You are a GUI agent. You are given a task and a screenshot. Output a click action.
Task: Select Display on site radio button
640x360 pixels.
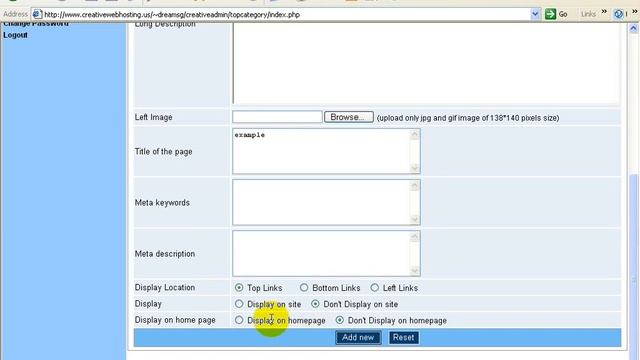pos(239,304)
